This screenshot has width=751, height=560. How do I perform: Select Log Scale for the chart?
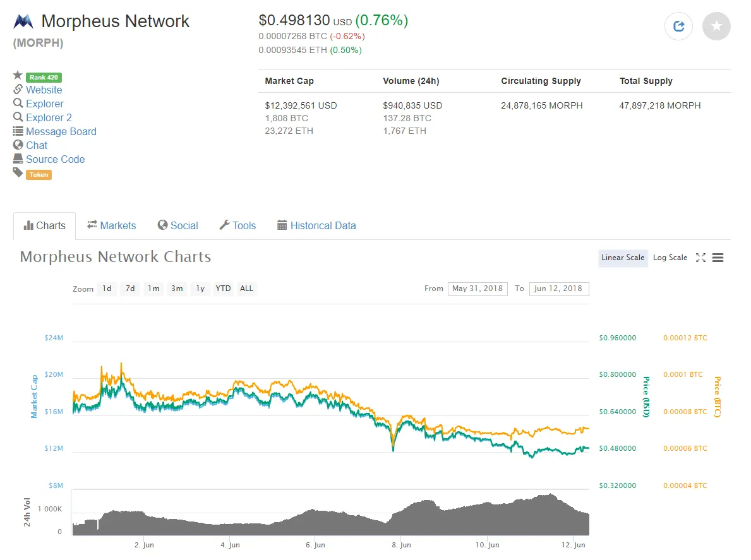(670, 258)
